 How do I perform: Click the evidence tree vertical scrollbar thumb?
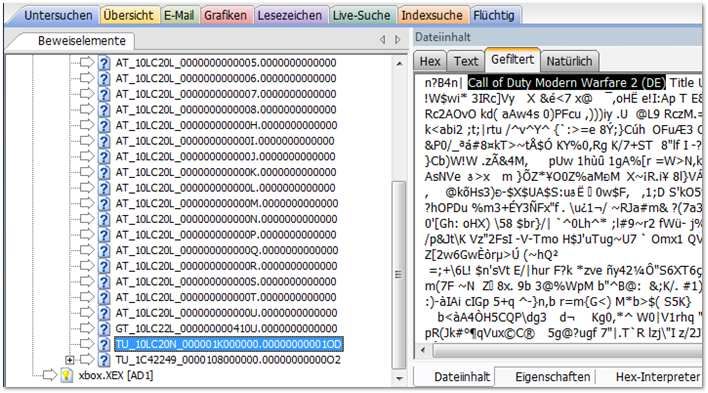click(398, 274)
